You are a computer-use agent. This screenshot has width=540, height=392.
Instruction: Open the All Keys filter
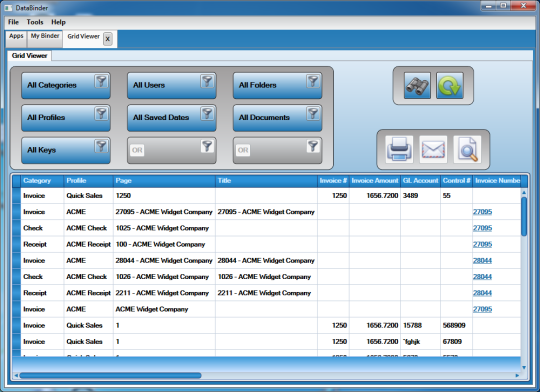(x=66, y=150)
